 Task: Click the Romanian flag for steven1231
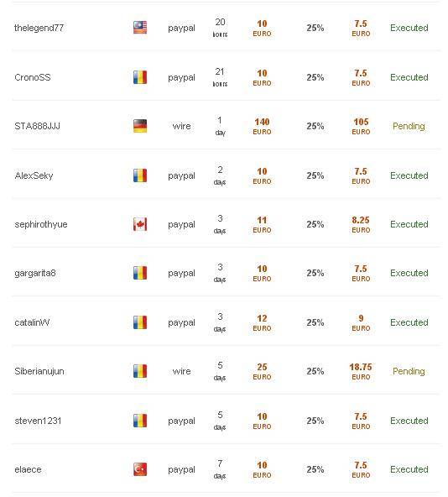pyautogui.click(x=140, y=421)
